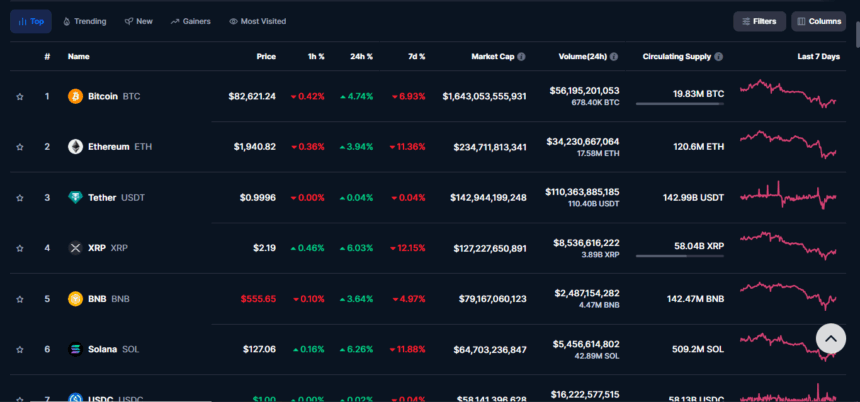Show the Circulating Supply info icon
Viewport: 860px width, 402px height.
click(x=718, y=56)
